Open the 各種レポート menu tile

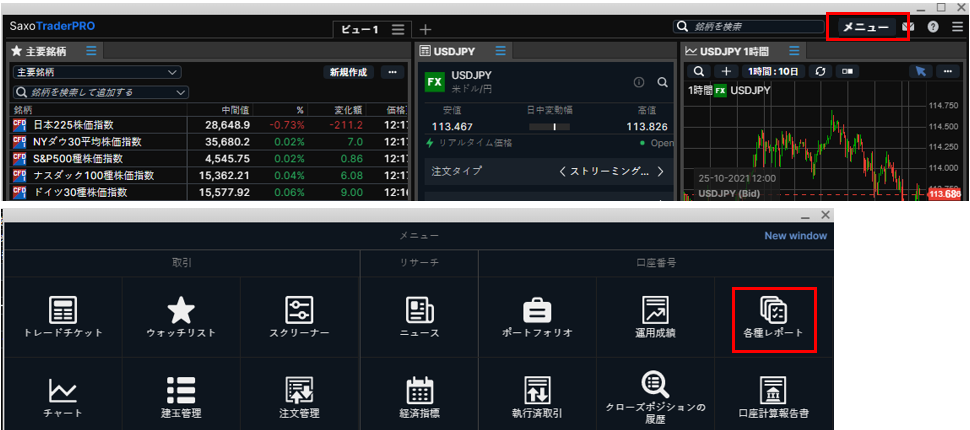pos(773,317)
